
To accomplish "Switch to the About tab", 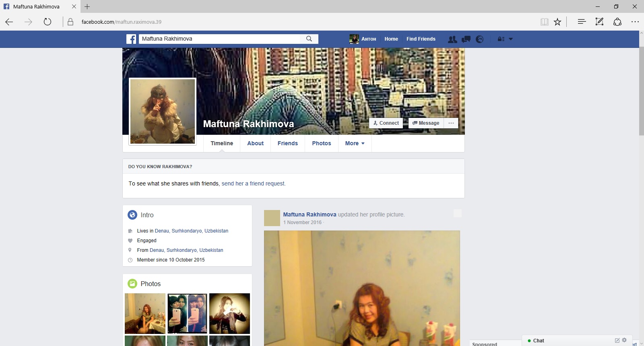I will 255,143.
